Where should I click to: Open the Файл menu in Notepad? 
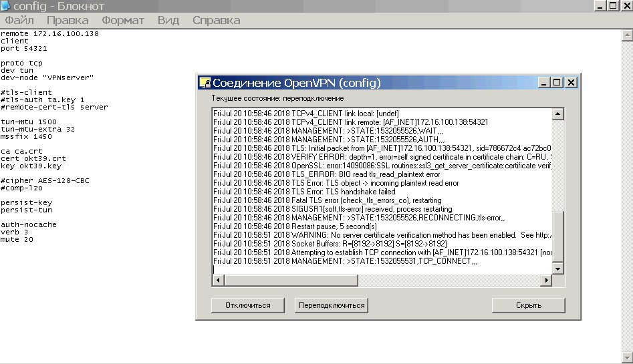pyautogui.click(x=19, y=20)
